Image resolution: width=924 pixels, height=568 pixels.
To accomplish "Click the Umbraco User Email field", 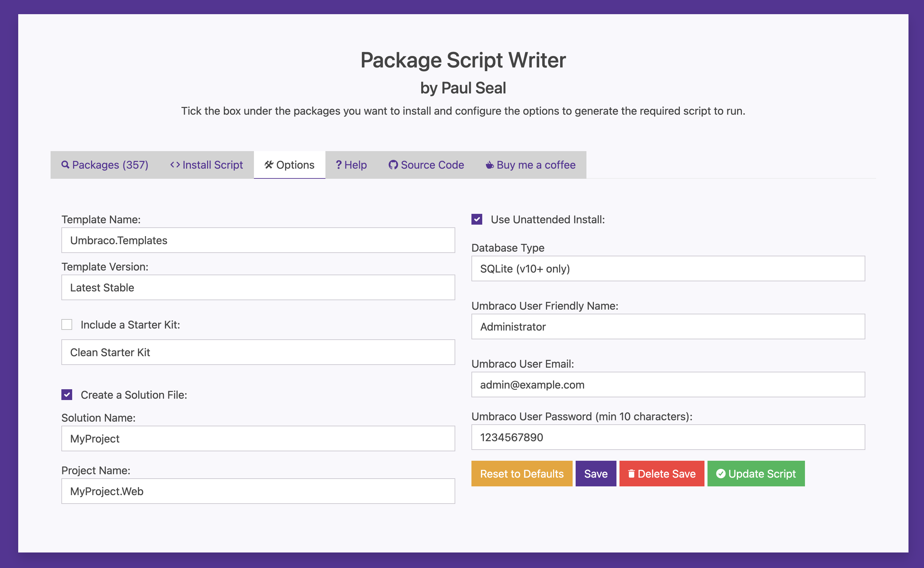I will (668, 385).
